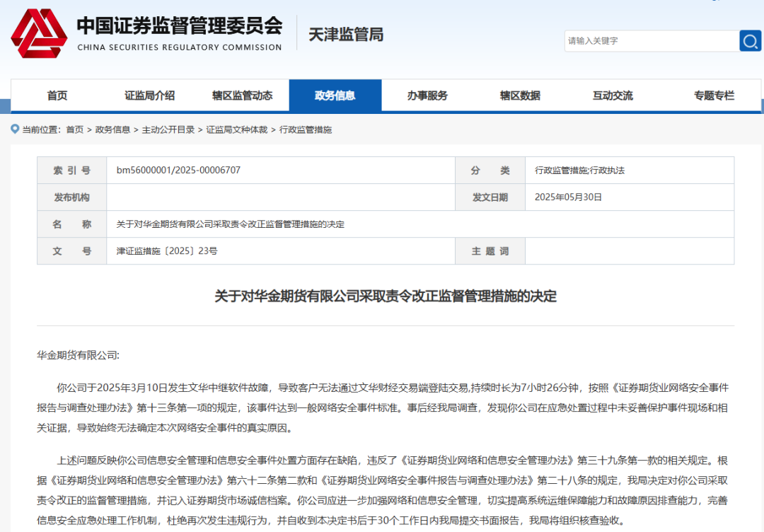Click the CSRC red logo emblem
The height and width of the screenshot is (532, 764).
39,34
